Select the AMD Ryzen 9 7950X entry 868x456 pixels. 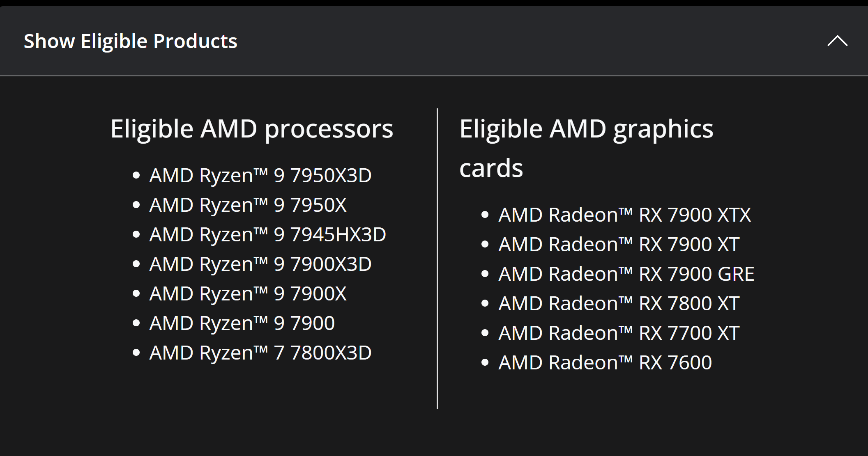(x=248, y=205)
